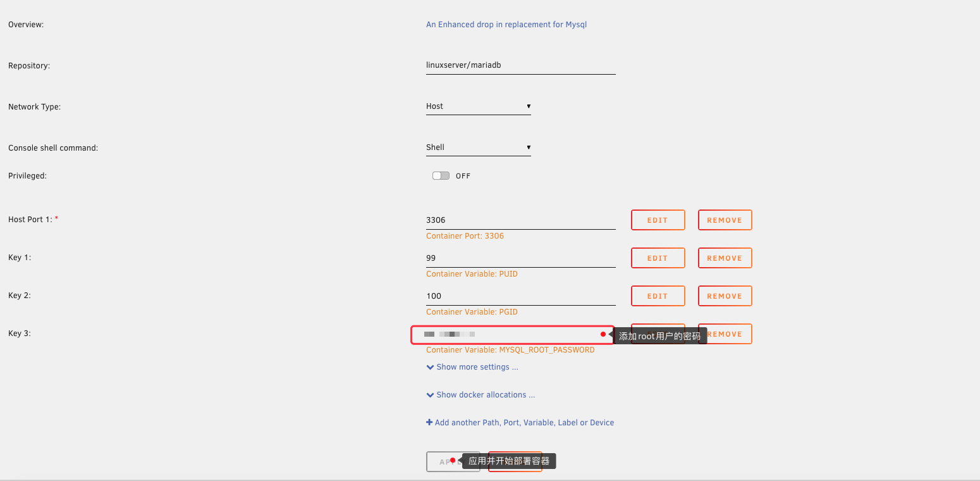Focus the Repository field linuxserver/mariadb

tap(521, 65)
